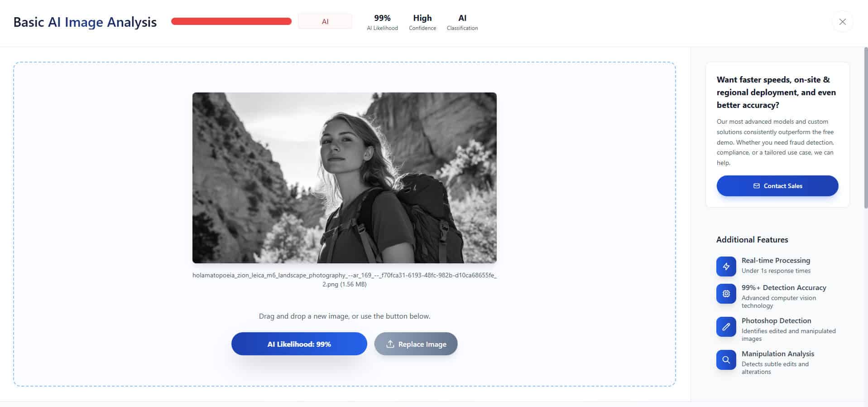Click the Contact Sales button
868x407 pixels.
tap(777, 186)
